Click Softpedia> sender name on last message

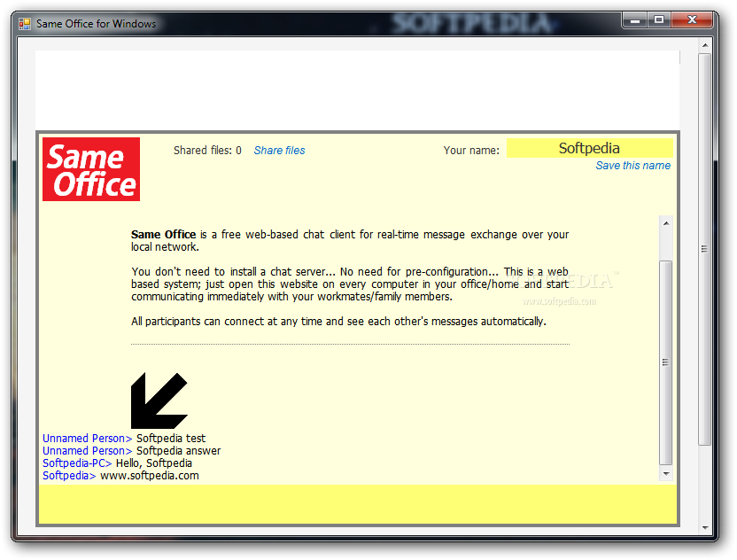pos(69,475)
